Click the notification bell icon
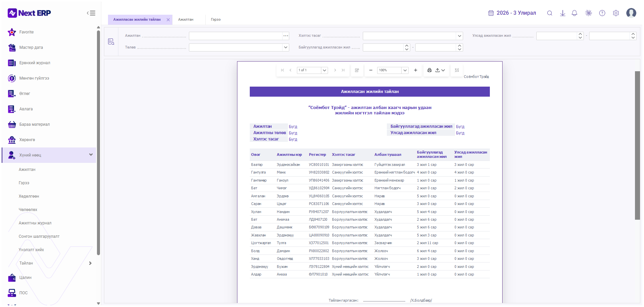644x307 pixels. point(574,13)
